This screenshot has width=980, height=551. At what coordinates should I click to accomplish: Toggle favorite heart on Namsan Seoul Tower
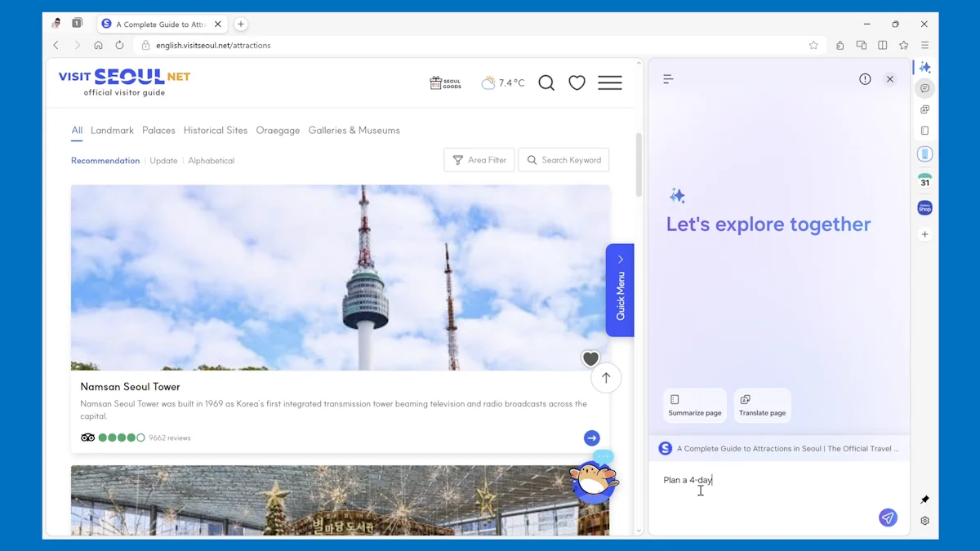coord(590,358)
